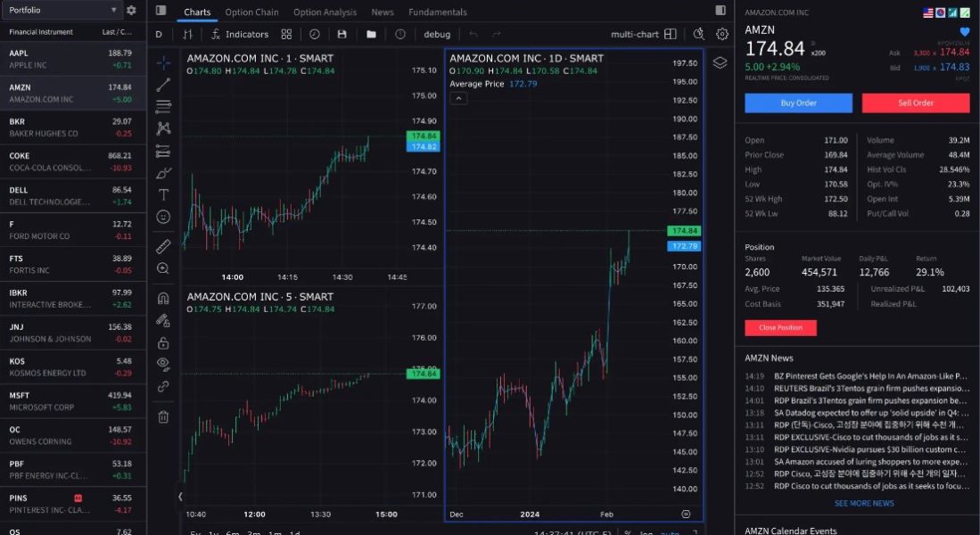Toggle visibility of all drawings (eye icon)

(x=163, y=363)
